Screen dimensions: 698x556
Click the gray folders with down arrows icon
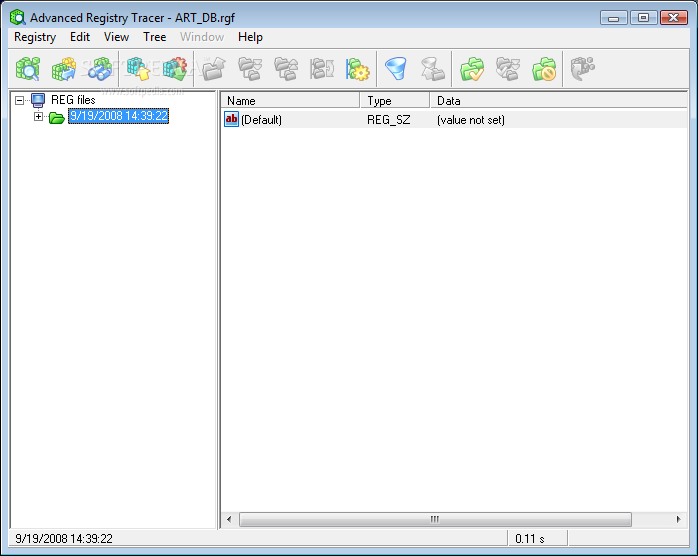(x=250, y=69)
